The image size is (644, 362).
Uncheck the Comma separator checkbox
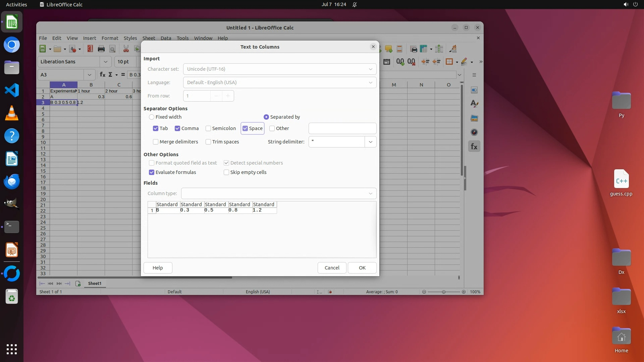coord(177,128)
